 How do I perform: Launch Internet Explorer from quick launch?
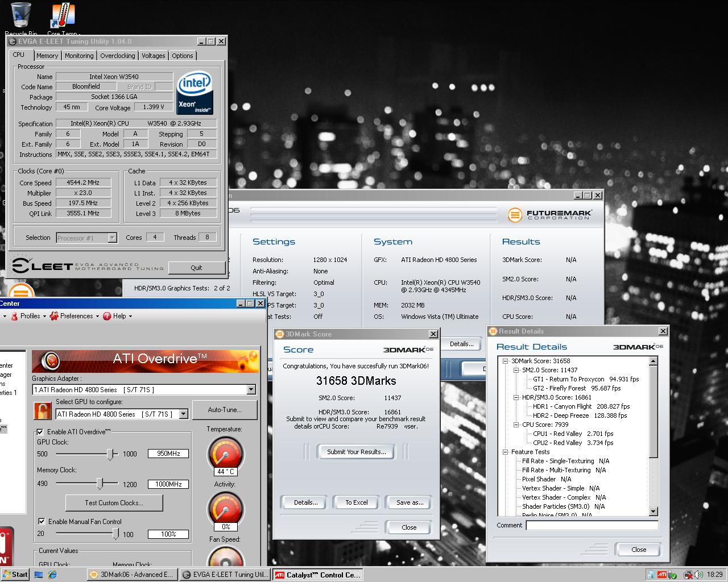[52, 575]
